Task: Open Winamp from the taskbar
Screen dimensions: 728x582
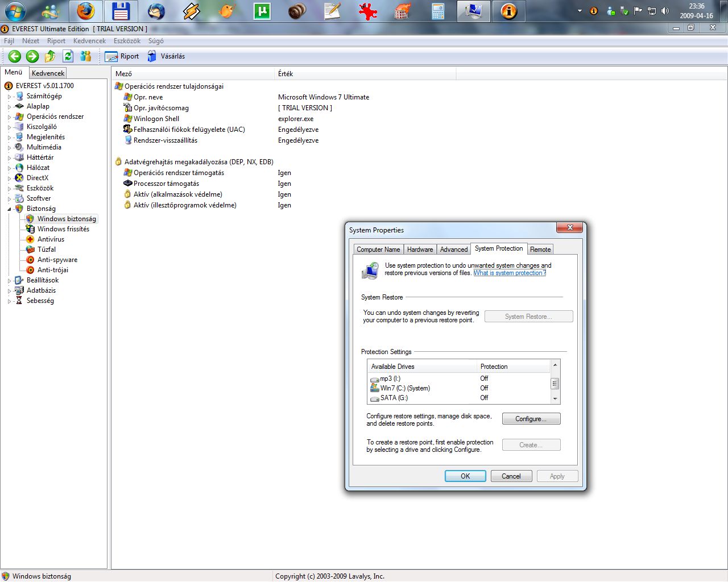Action: point(192,11)
